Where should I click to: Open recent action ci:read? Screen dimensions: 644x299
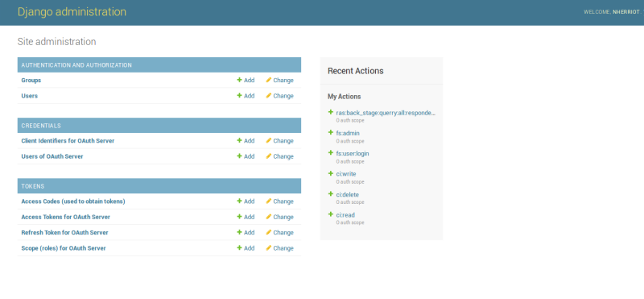tap(345, 215)
